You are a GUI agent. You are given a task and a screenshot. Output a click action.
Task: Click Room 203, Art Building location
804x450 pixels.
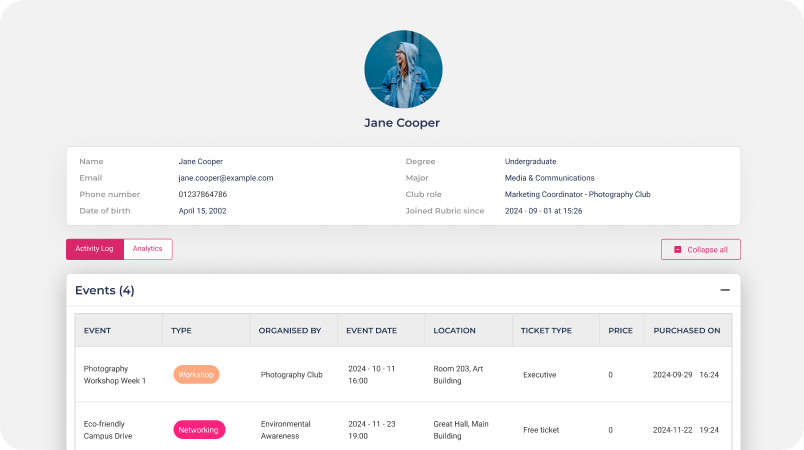458,375
